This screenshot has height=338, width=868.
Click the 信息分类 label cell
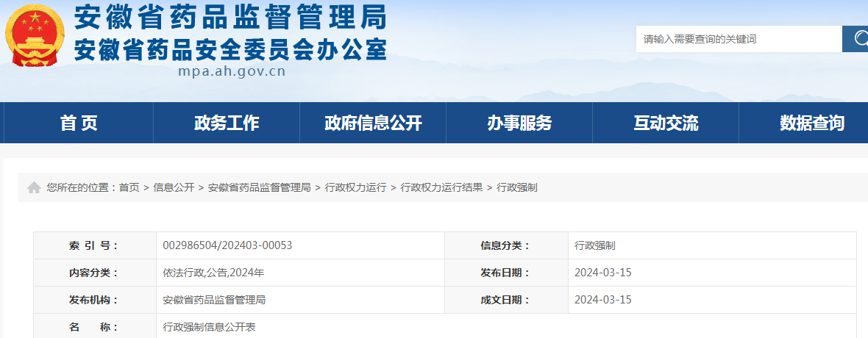click(506, 245)
